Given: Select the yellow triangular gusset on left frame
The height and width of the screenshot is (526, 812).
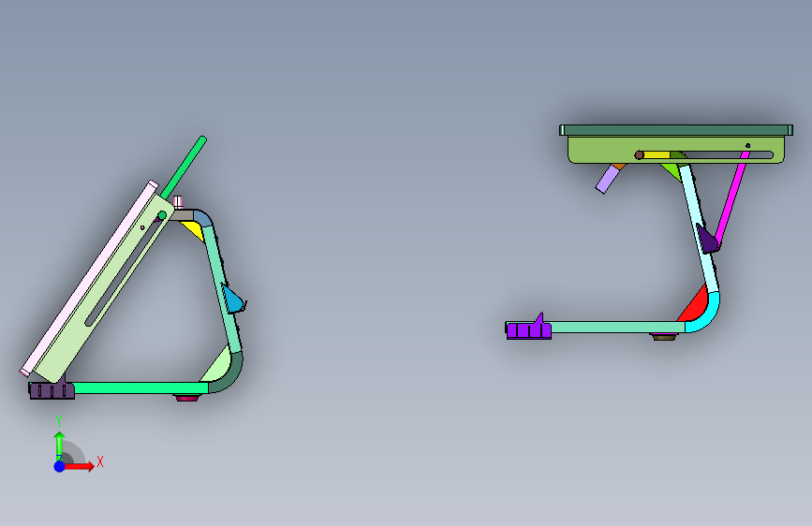Looking at the screenshot, I should click(194, 228).
